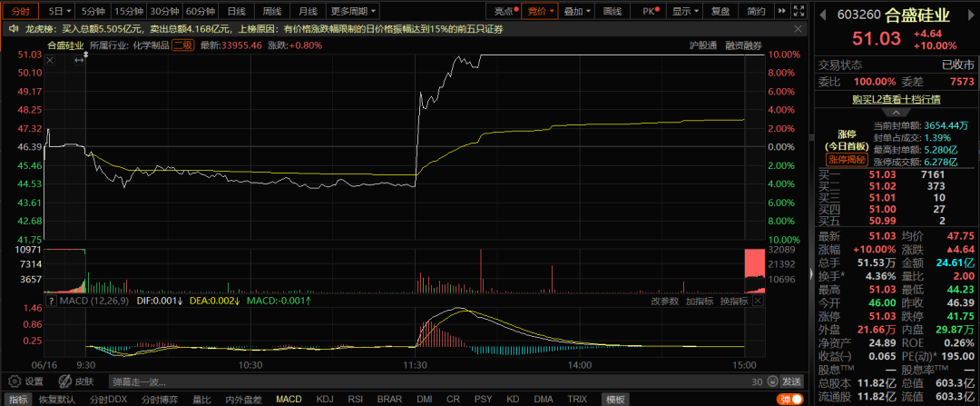
Task: Select the 内外盘差 indicator
Action: click(243, 399)
